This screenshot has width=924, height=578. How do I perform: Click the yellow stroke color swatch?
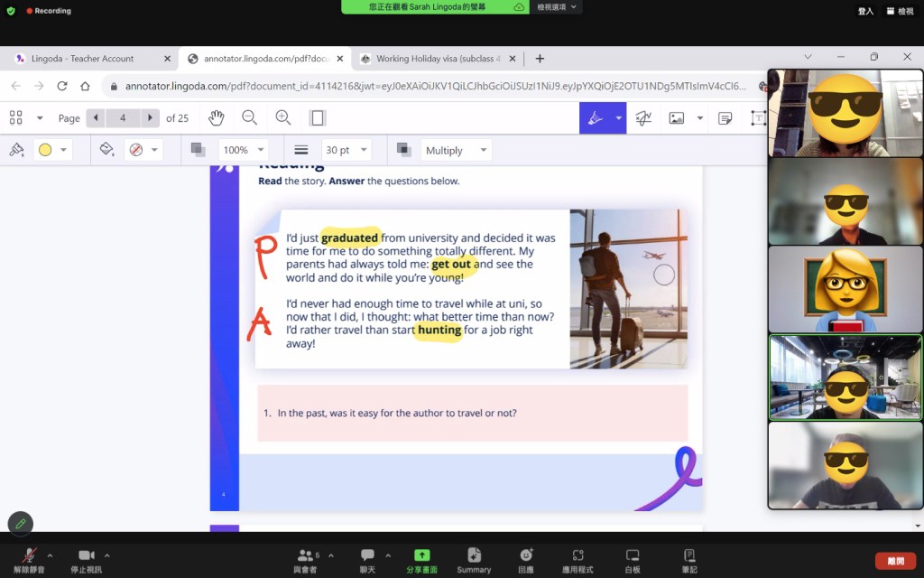45,150
